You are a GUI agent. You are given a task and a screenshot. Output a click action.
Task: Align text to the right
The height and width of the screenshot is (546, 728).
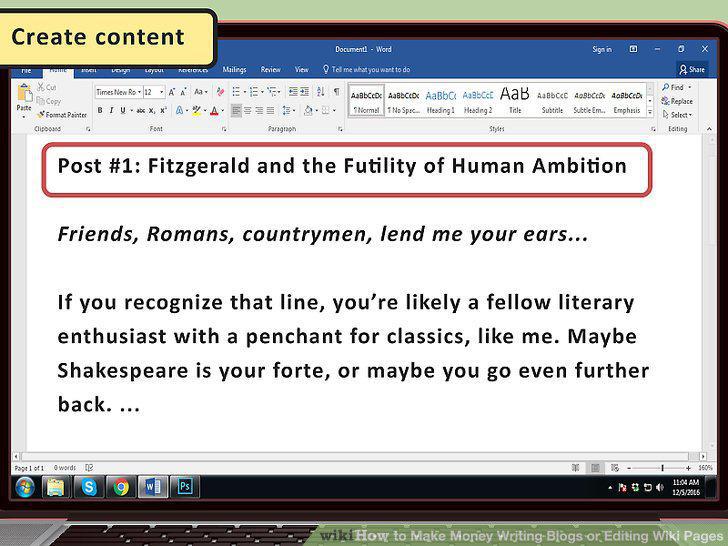click(x=259, y=110)
